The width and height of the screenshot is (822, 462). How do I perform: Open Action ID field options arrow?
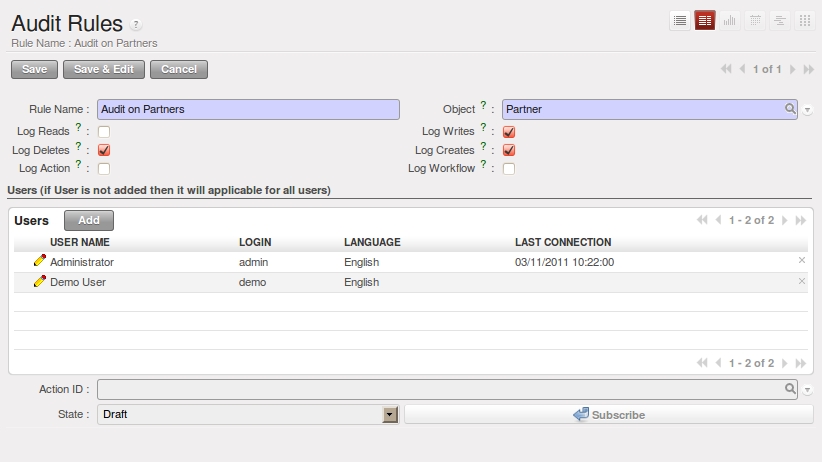[807, 390]
